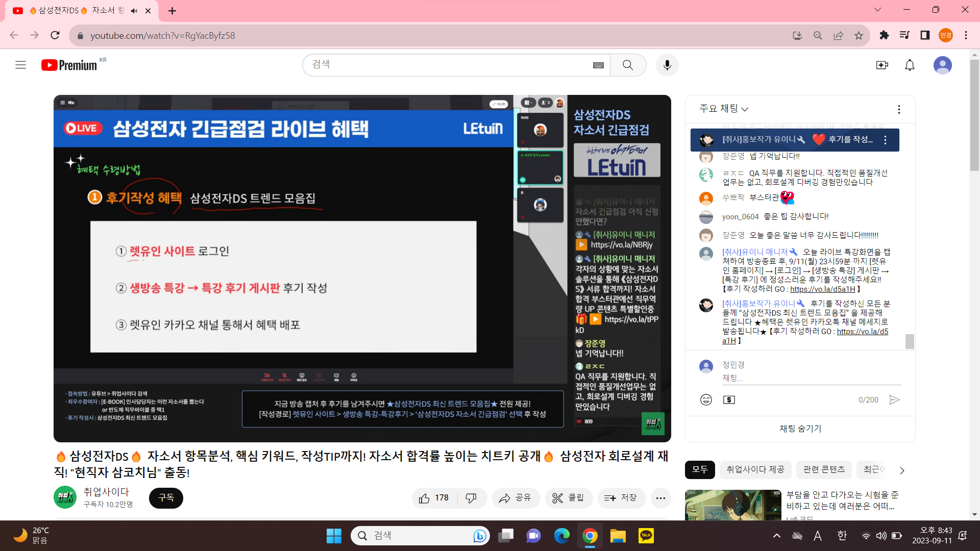Select the 취업사이다 제공 chip

[755, 469]
